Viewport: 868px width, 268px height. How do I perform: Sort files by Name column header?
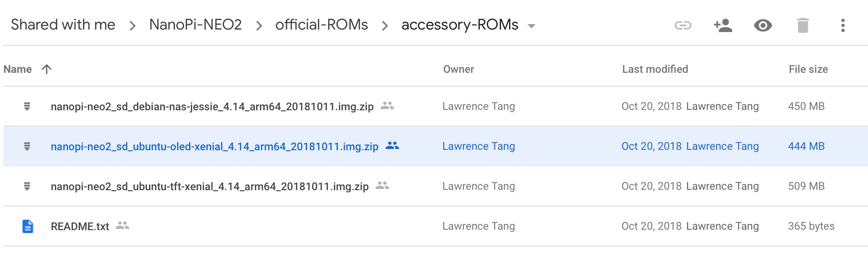17,69
